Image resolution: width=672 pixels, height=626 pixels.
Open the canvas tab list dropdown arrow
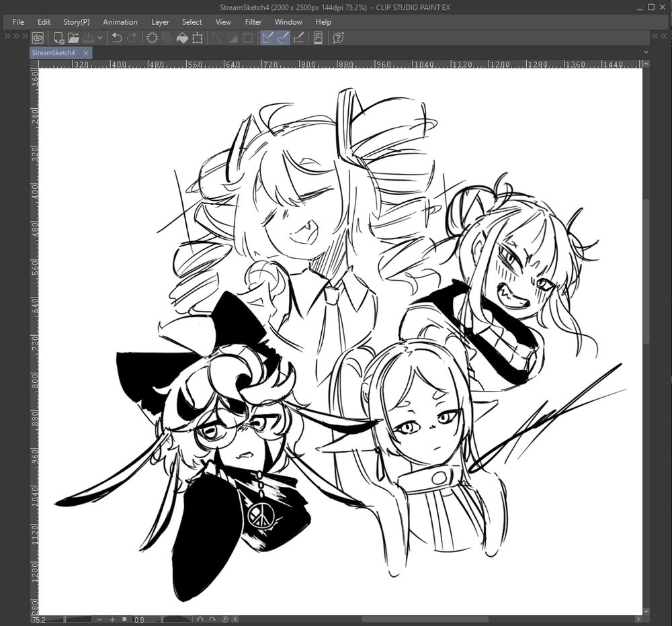click(x=646, y=52)
